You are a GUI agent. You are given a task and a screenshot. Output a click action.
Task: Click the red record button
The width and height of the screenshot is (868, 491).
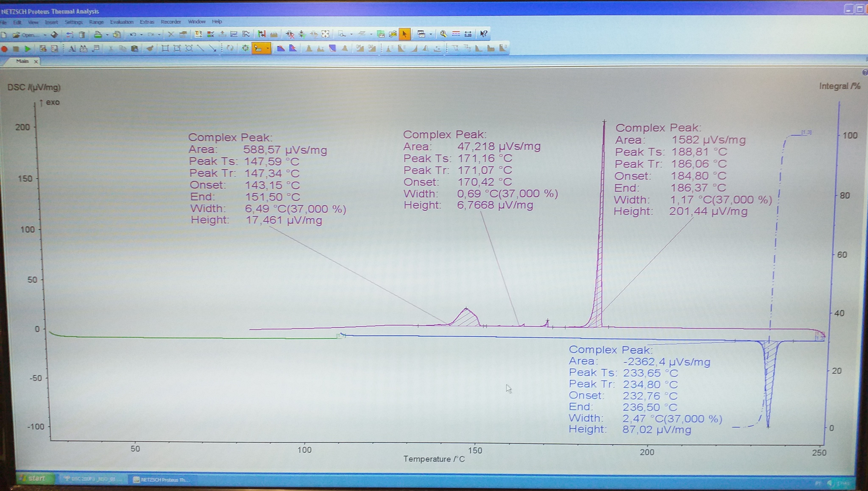4,49
